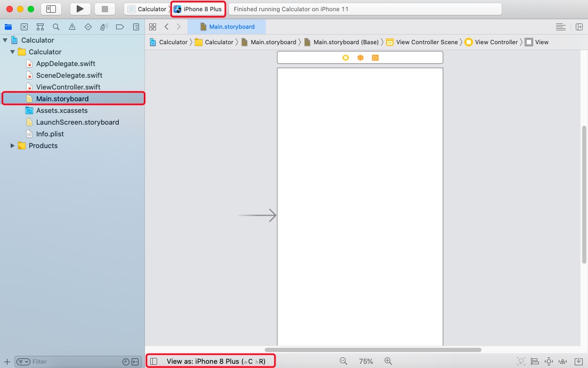Expand the Products folder
Image resolution: width=588 pixels, height=368 pixels.
[x=12, y=145]
